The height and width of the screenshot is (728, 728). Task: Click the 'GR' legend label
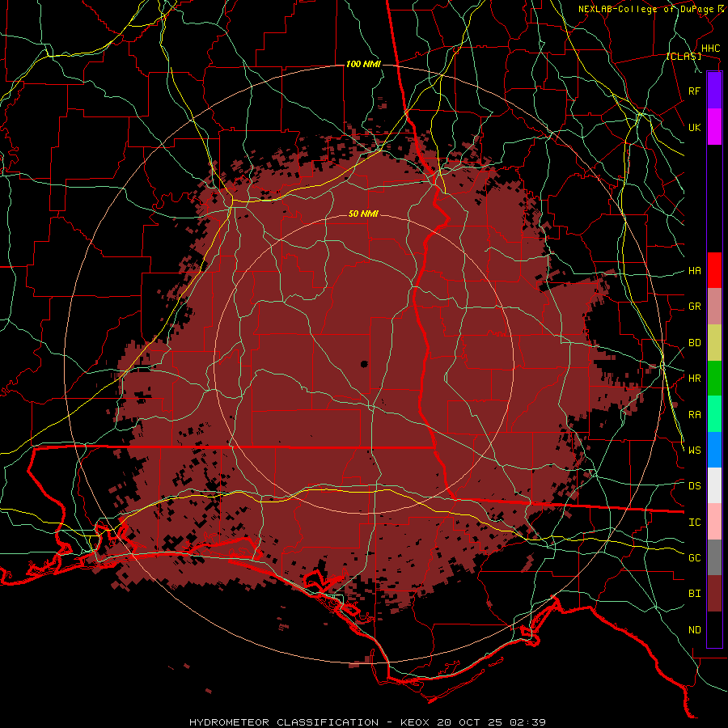(x=694, y=307)
